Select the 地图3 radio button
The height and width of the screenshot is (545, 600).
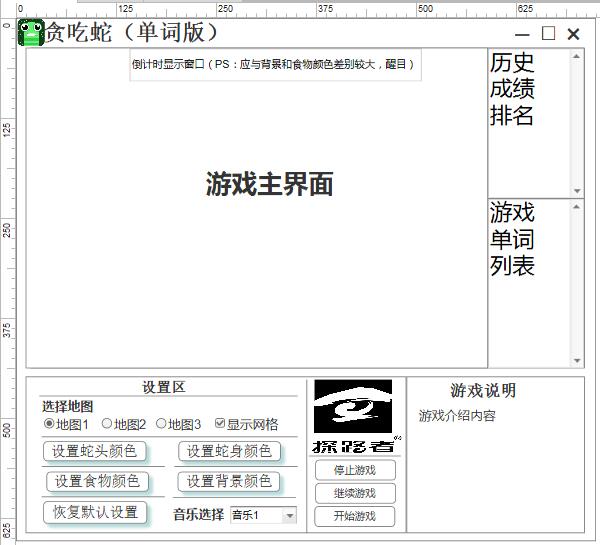tap(161, 424)
